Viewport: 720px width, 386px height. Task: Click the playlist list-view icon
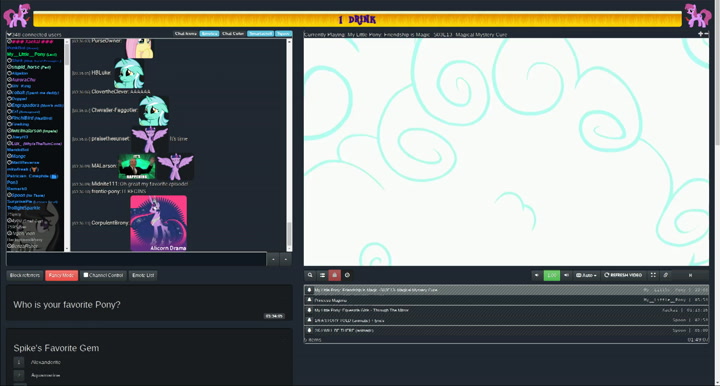[322, 275]
